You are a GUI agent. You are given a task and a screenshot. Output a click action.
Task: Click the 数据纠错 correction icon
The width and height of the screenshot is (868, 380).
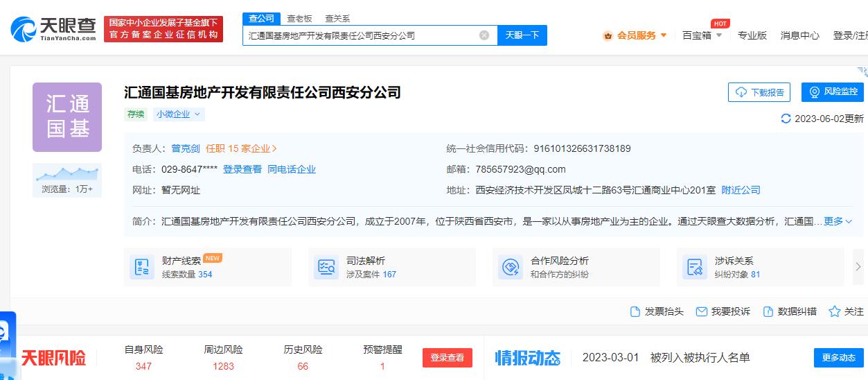click(768, 312)
